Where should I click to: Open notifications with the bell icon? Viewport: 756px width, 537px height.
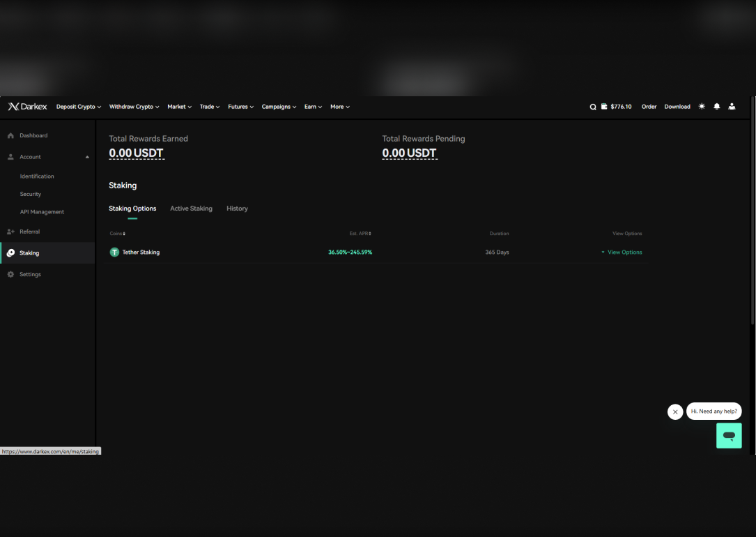click(716, 107)
